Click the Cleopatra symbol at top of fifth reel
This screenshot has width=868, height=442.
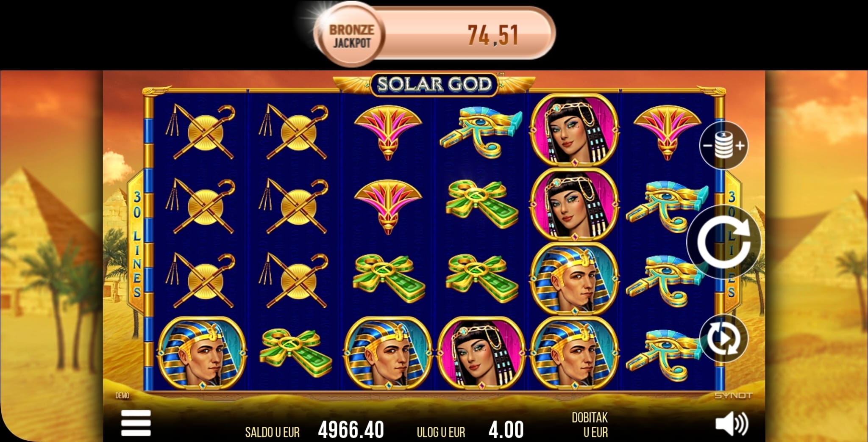coord(575,130)
